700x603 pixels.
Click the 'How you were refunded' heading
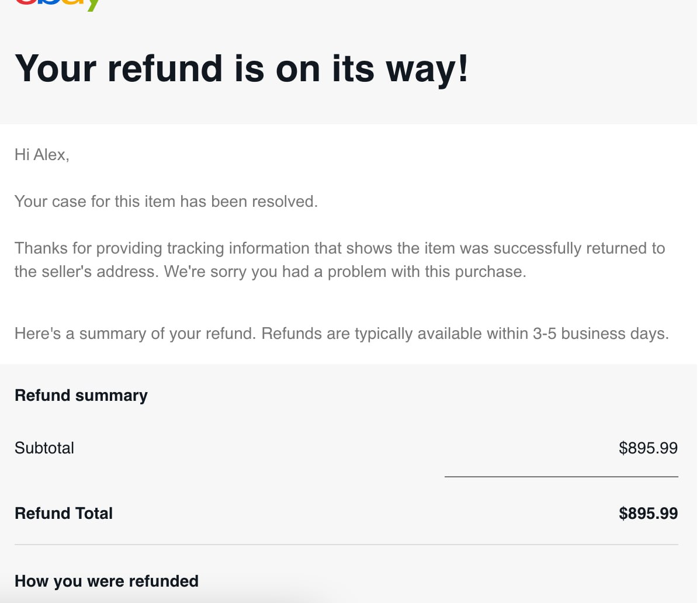[x=106, y=581]
